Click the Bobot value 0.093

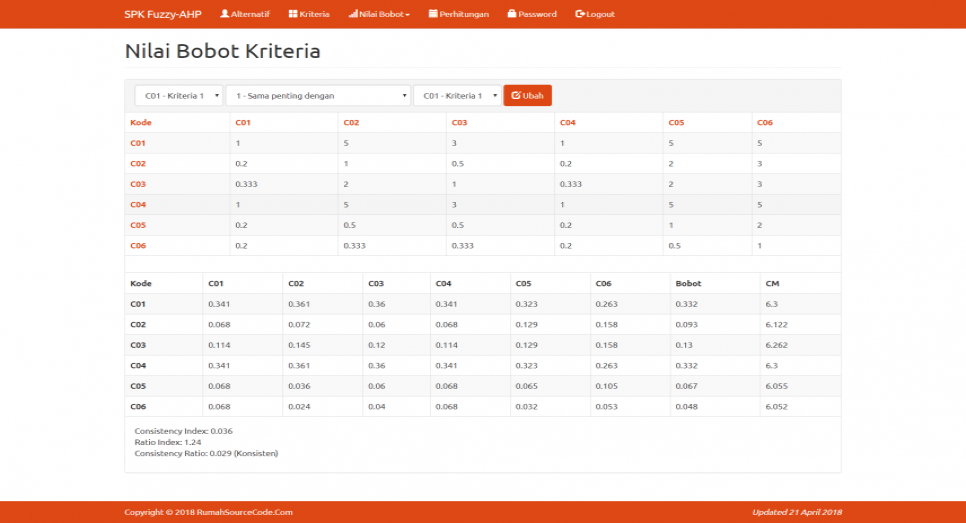[x=686, y=325]
